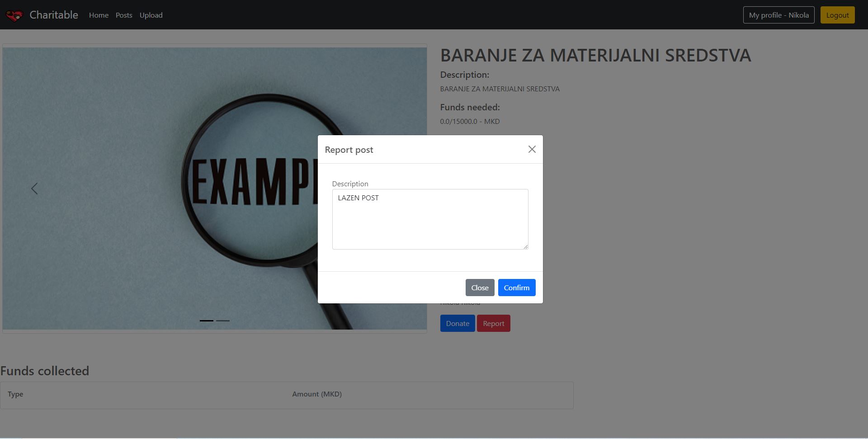Select the second carousel slide indicator

(x=223, y=321)
